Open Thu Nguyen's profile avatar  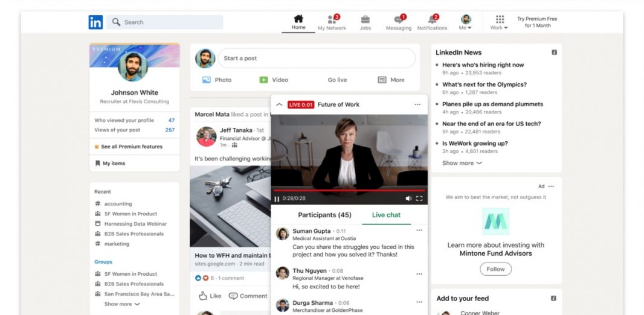pos(283,273)
